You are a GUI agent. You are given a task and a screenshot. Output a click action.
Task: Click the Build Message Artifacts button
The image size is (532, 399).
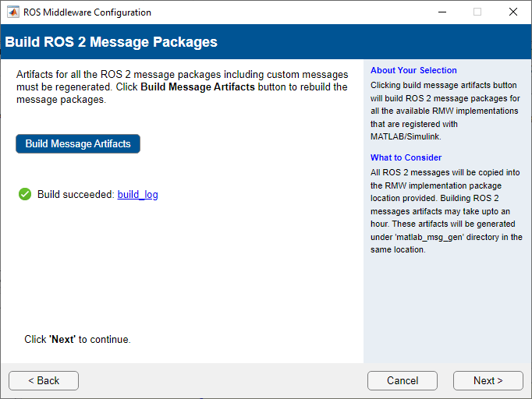click(x=78, y=144)
